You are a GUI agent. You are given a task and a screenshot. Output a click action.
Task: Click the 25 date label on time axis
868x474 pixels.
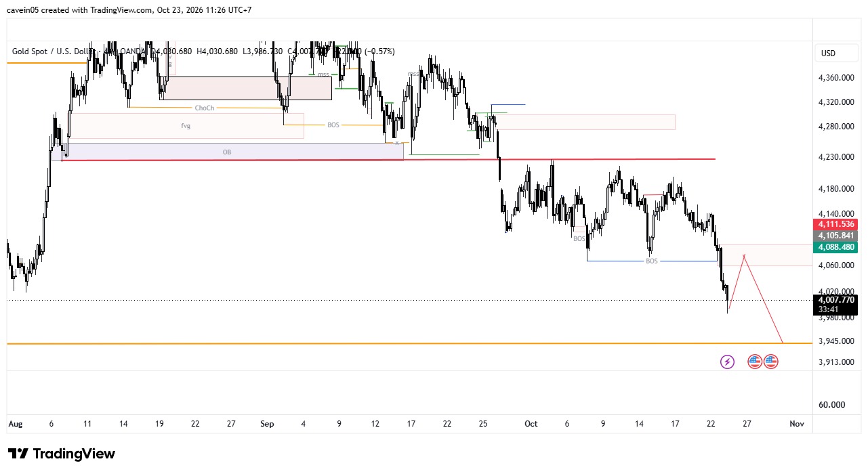(x=483, y=424)
